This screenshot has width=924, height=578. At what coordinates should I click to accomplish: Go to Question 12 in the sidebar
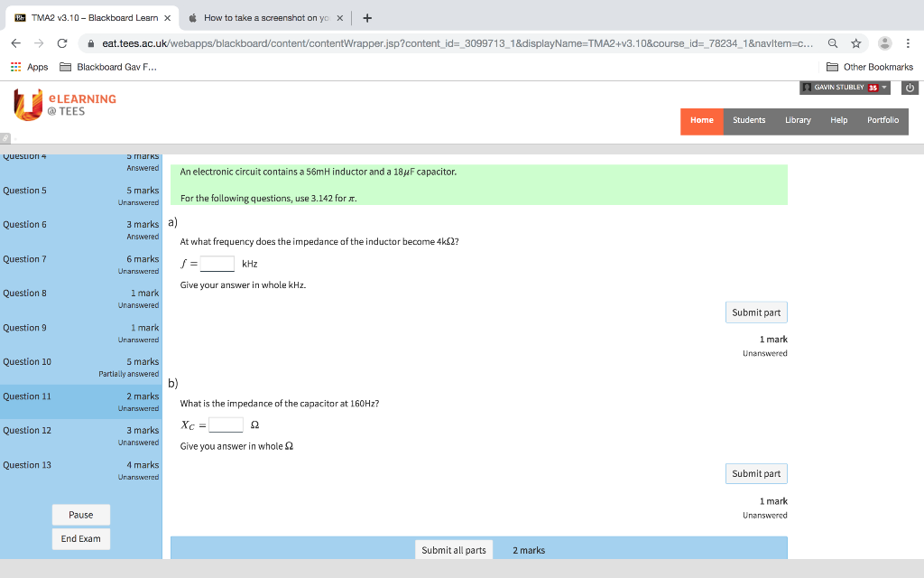click(x=80, y=436)
